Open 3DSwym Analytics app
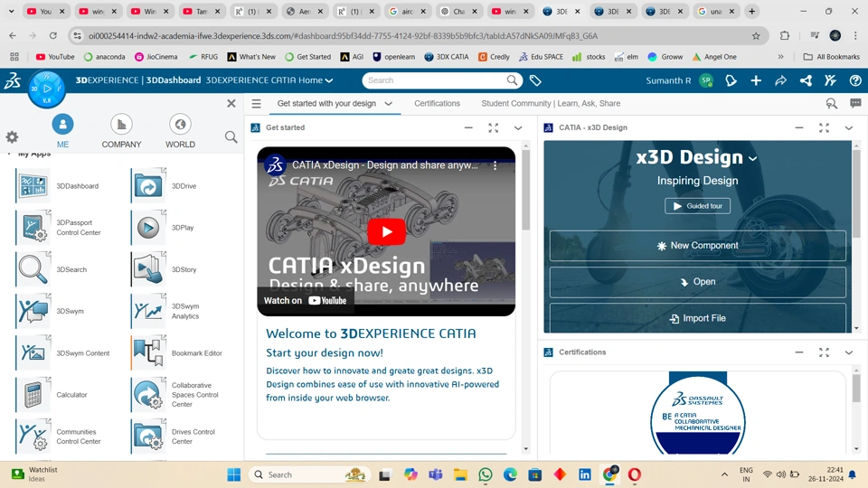 [148, 311]
